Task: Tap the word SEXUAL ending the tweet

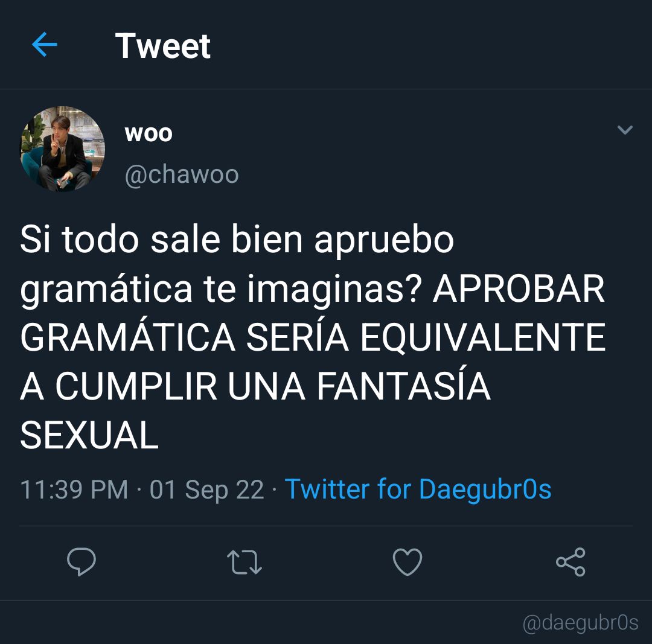Action: coord(89,435)
